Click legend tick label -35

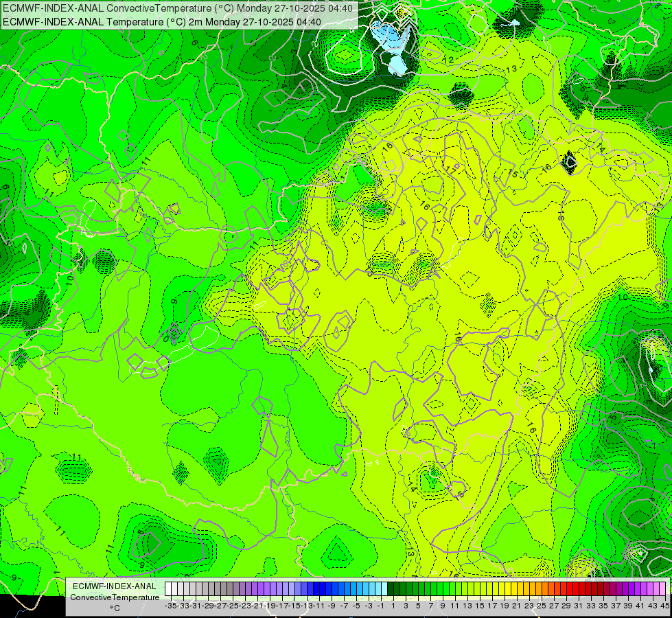(x=170, y=606)
